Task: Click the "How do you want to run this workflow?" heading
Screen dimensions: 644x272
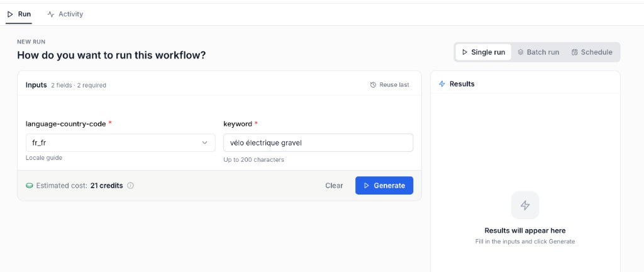Action: pos(111,55)
